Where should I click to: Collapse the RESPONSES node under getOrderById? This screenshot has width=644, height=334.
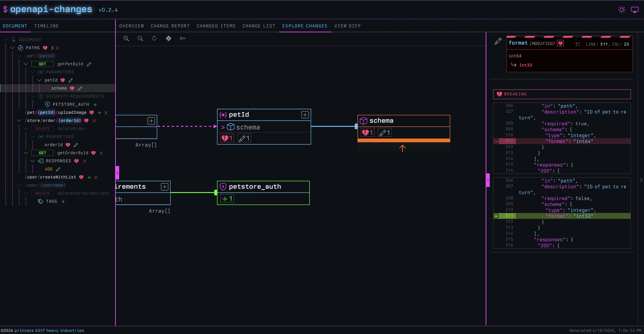32,161
